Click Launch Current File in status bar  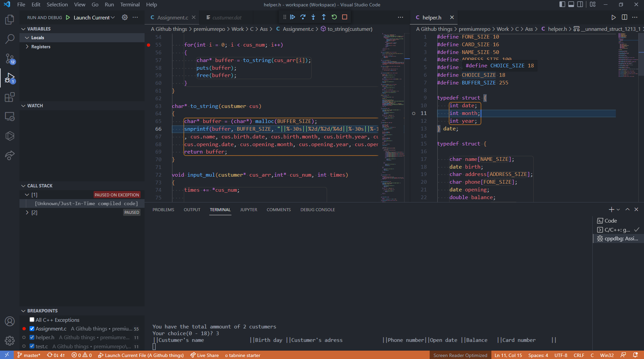(141, 355)
